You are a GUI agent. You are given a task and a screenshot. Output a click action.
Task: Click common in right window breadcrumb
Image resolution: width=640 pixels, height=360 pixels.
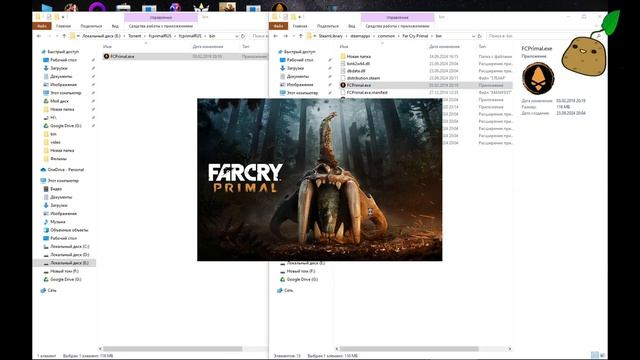[x=386, y=36]
